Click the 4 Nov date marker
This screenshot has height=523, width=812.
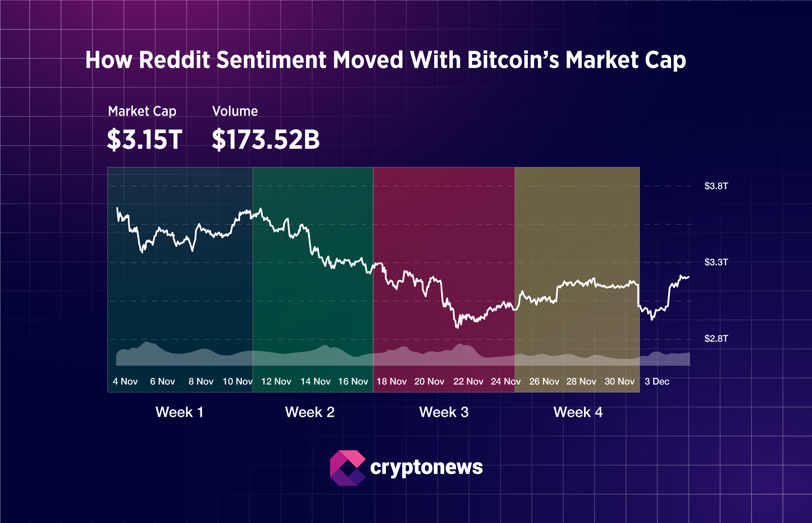[125, 382]
